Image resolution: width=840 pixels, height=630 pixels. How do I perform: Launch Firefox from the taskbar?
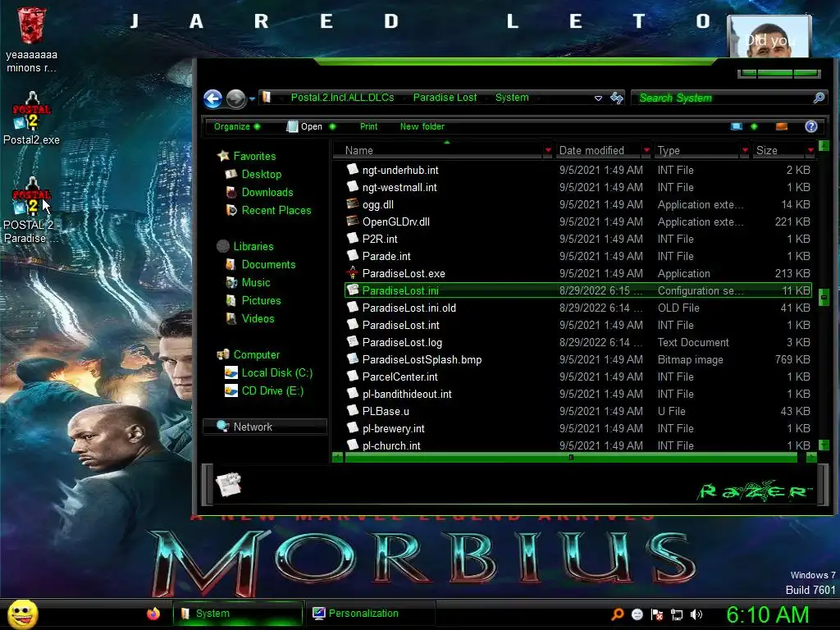click(153, 614)
